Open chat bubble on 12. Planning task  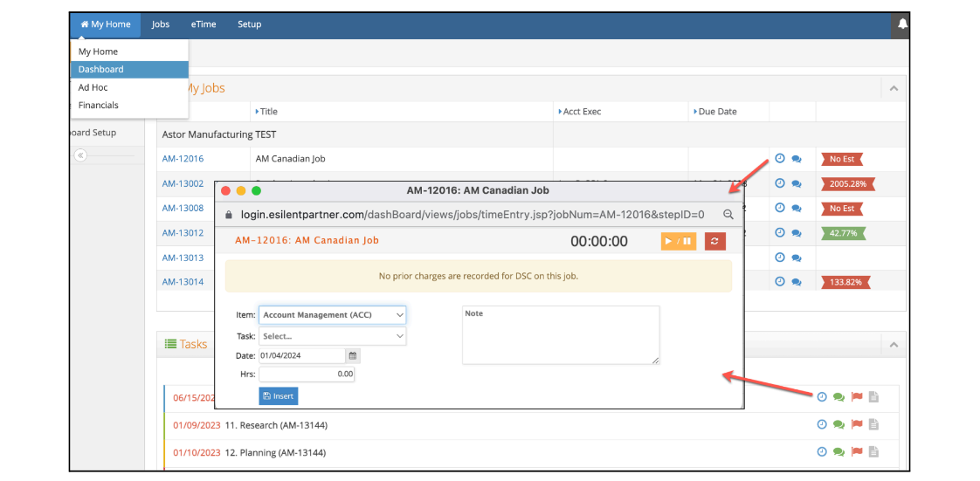coord(839,452)
